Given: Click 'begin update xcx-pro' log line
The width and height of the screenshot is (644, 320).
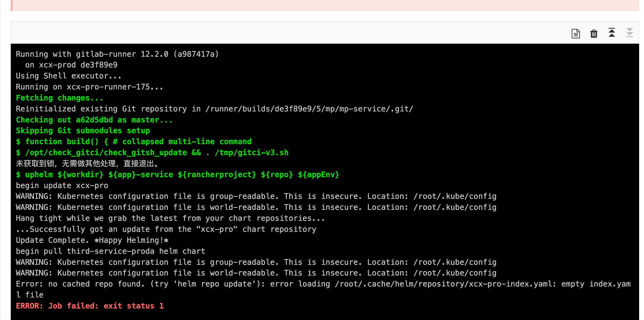Looking at the screenshot, I should click(62, 186).
